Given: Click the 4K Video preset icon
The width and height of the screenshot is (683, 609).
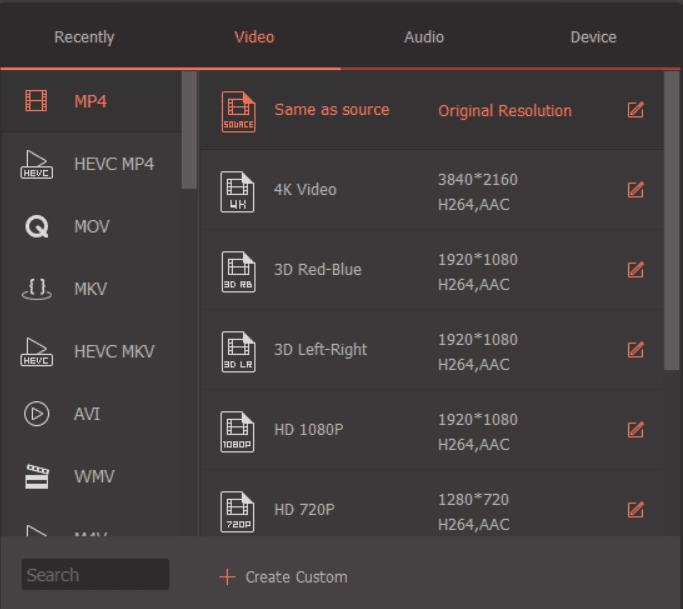Looking at the screenshot, I should click(237, 190).
